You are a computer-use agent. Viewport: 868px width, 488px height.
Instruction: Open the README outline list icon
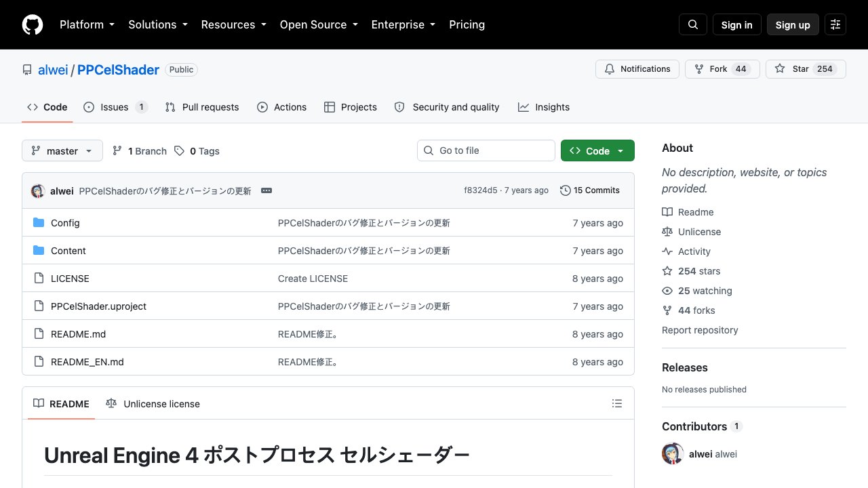tap(617, 403)
